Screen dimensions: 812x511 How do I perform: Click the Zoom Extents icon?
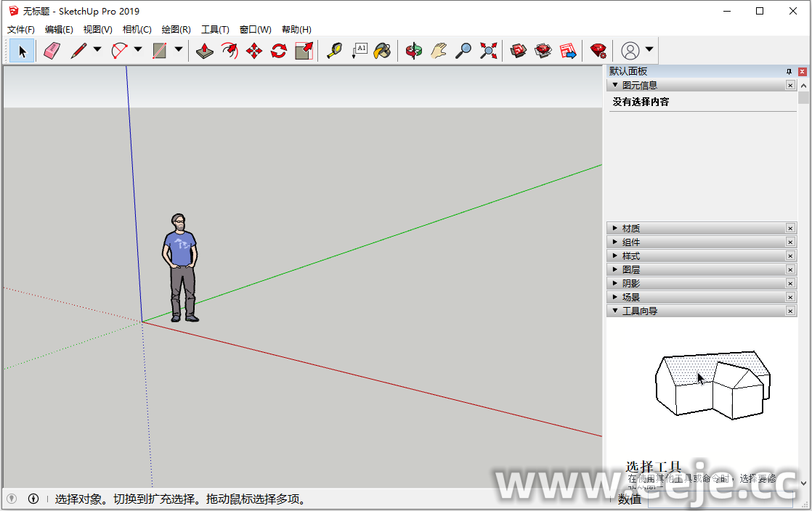click(x=489, y=51)
